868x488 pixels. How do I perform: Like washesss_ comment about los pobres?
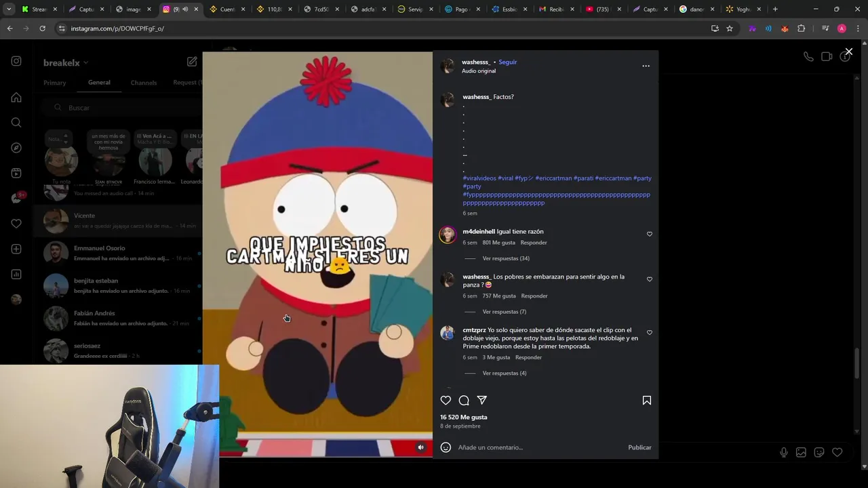pyautogui.click(x=650, y=279)
